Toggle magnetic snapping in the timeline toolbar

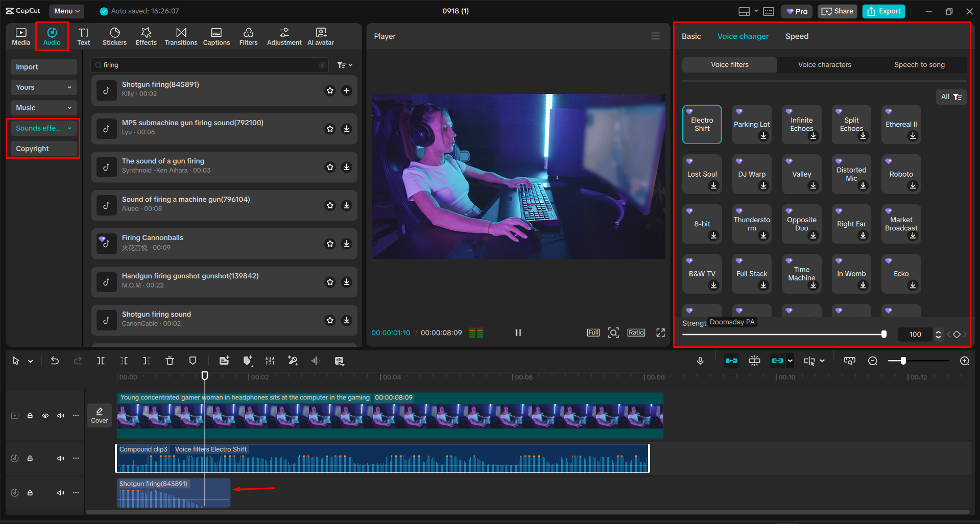coord(731,361)
